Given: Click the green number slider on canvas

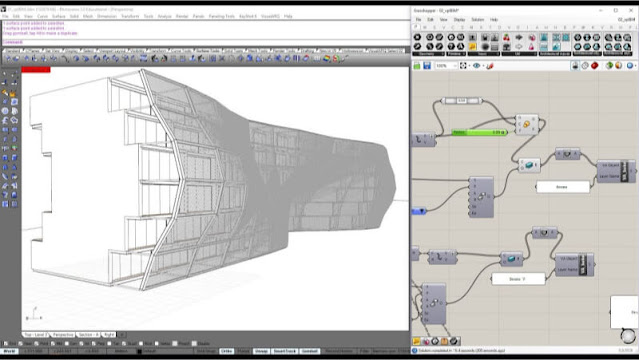Looking at the screenshot, I should 479,132.
